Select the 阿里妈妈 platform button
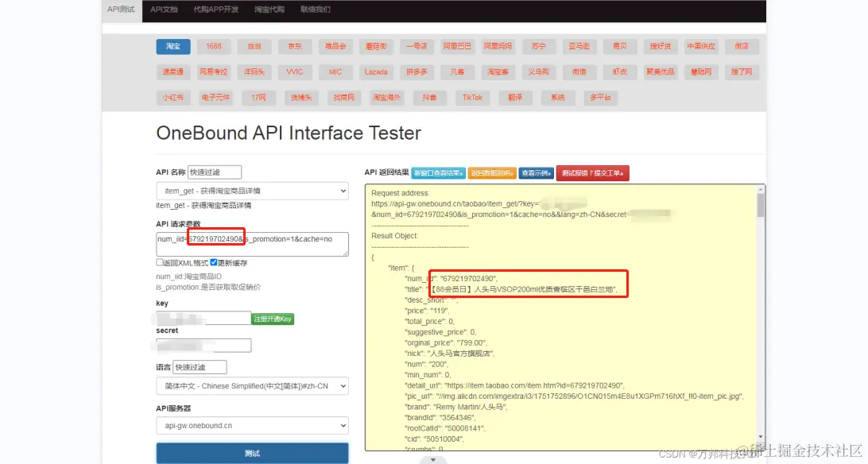The width and height of the screenshot is (868, 464). click(x=498, y=46)
